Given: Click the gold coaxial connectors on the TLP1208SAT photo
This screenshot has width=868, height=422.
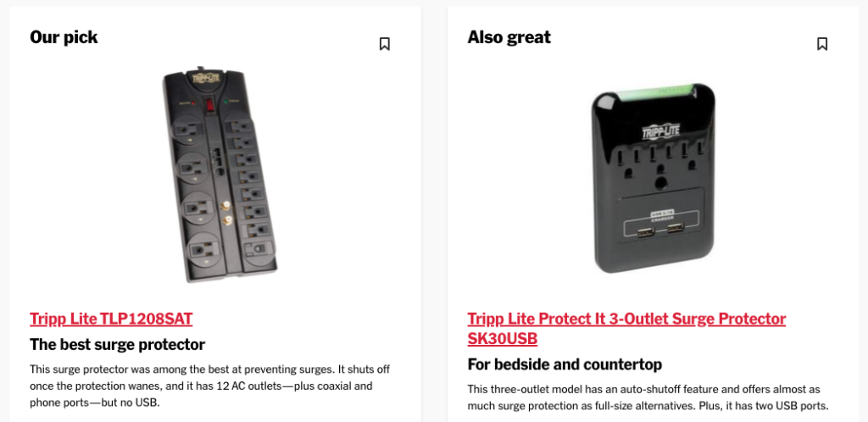Looking at the screenshot, I should (226, 213).
